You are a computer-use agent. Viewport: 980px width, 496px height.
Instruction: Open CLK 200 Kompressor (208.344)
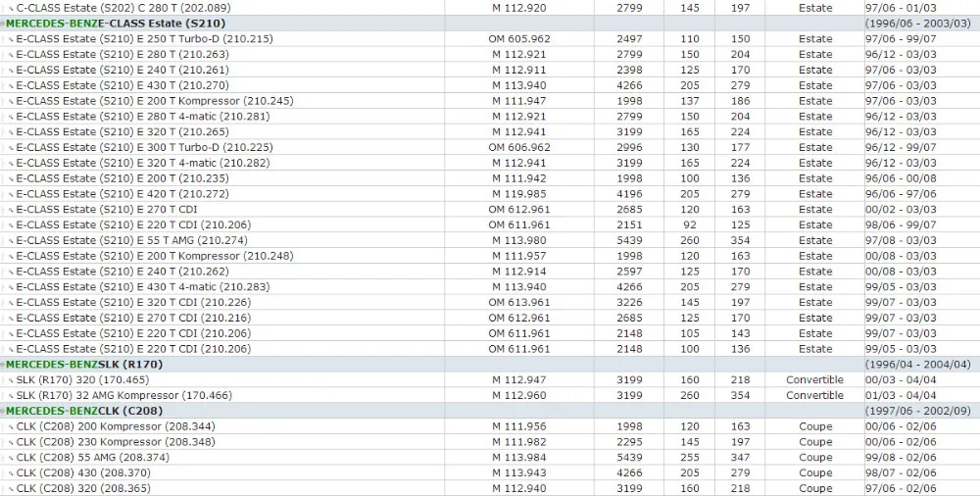[116, 426]
